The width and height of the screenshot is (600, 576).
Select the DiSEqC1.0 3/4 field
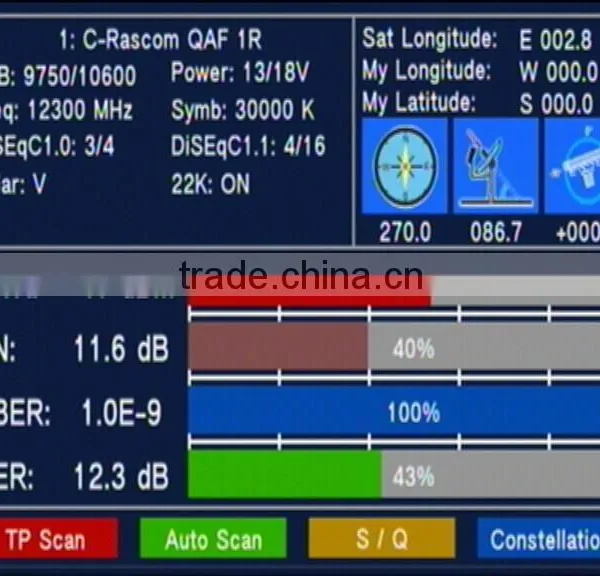pyautogui.click(x=57, y=146)
